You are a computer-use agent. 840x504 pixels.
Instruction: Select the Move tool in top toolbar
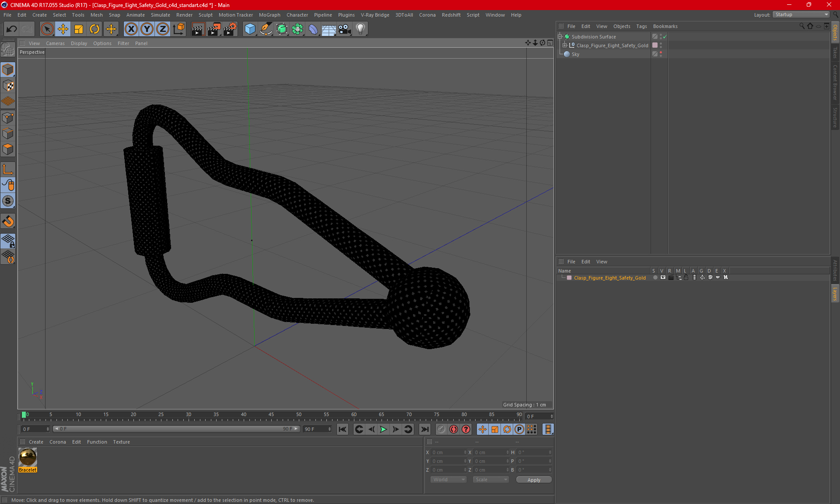click(63, 29)
